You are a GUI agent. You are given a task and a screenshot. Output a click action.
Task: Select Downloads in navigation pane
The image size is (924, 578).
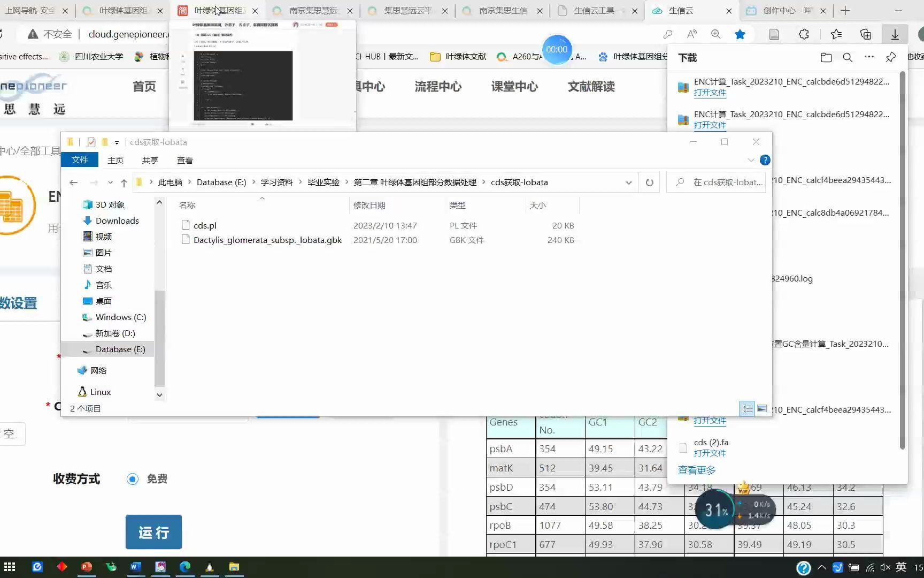pos(117,220)
